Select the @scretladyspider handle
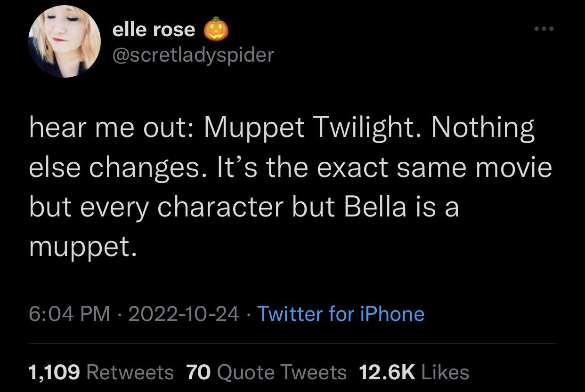Viewport: 585px width, 392px height. coord(193,55)
